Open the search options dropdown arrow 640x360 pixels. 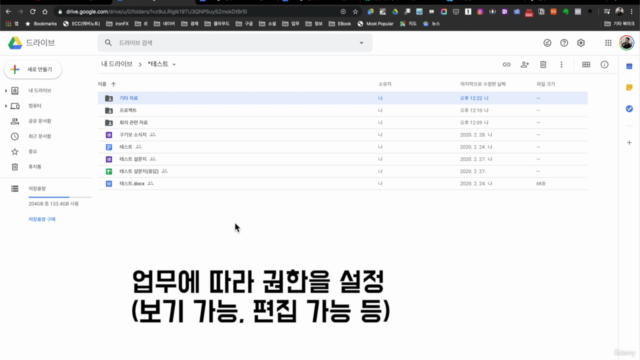(x=361, y=43)
